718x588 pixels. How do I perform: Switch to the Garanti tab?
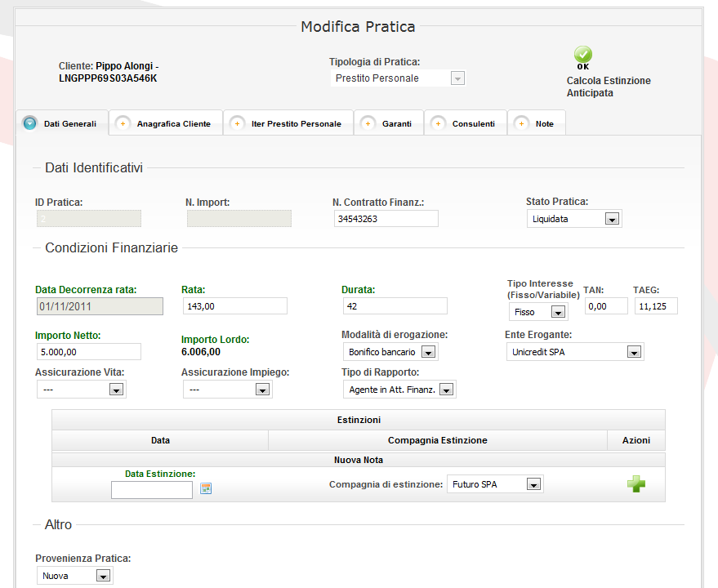click(x=389, y=123)
